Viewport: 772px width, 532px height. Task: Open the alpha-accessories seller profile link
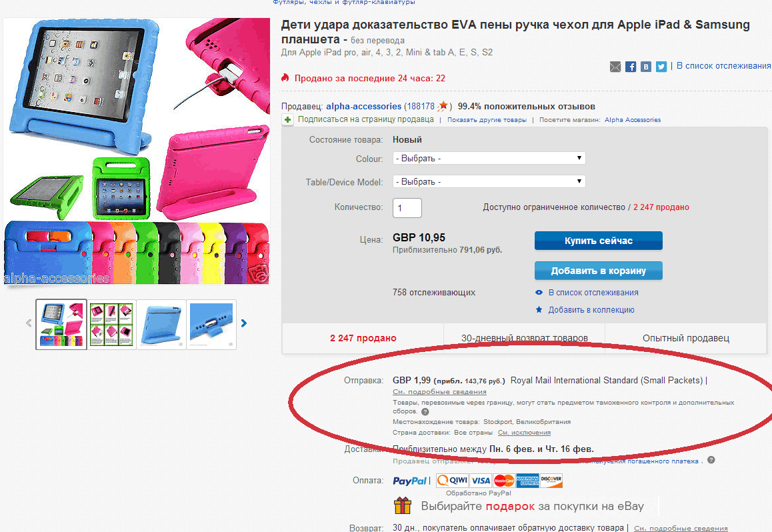tap(363, 106)
